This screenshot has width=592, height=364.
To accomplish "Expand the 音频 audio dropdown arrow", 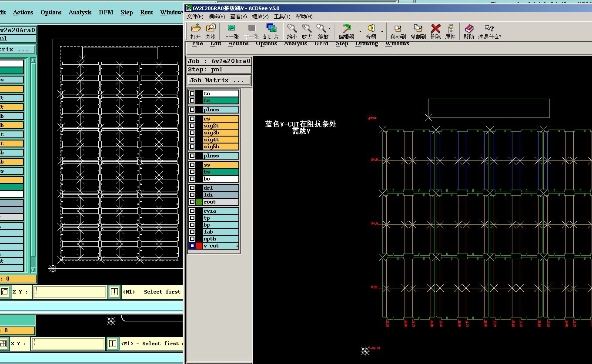I will [382, 31].
